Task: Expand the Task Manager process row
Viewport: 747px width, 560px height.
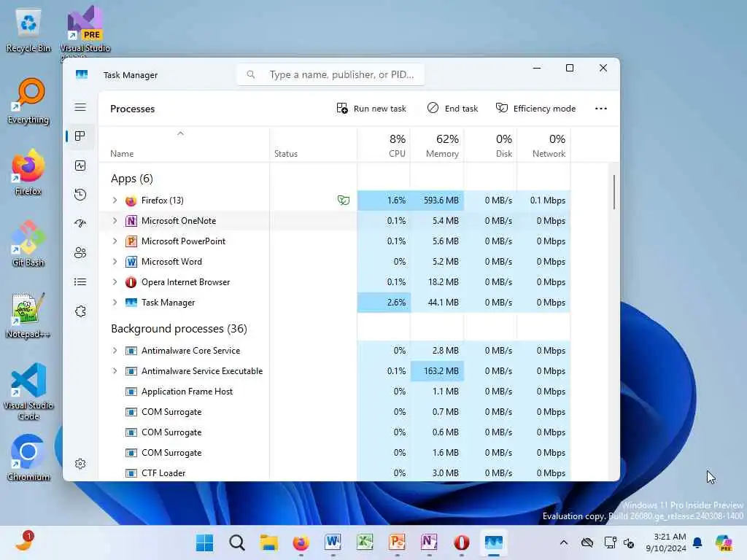Action: (115, 303)
